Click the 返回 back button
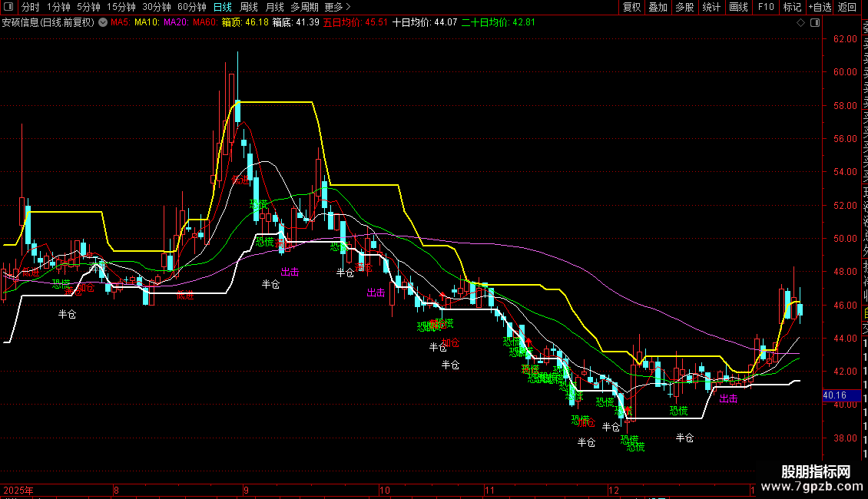The image size is (868, 499). 846,8
